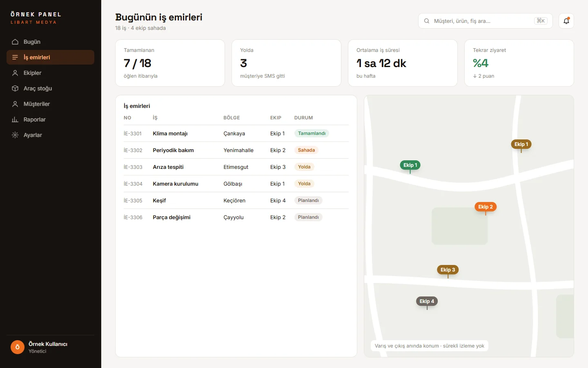
Task: Click the BÖLGE column header
Action: click(232, 118)
